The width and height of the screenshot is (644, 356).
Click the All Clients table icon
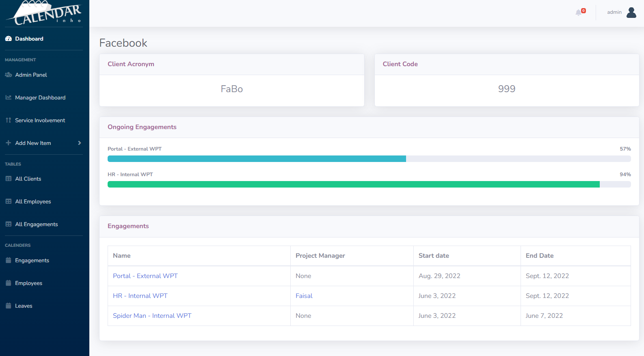(x=9, y=179)
